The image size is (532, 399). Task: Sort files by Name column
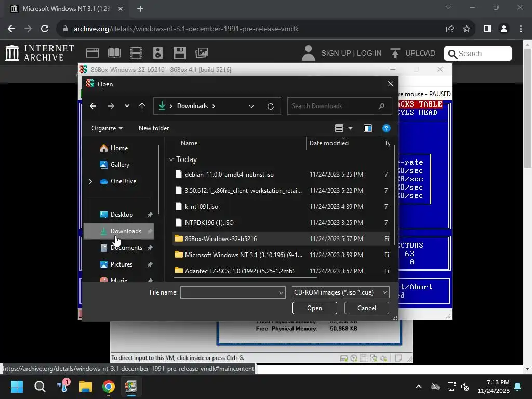(189, 143)
